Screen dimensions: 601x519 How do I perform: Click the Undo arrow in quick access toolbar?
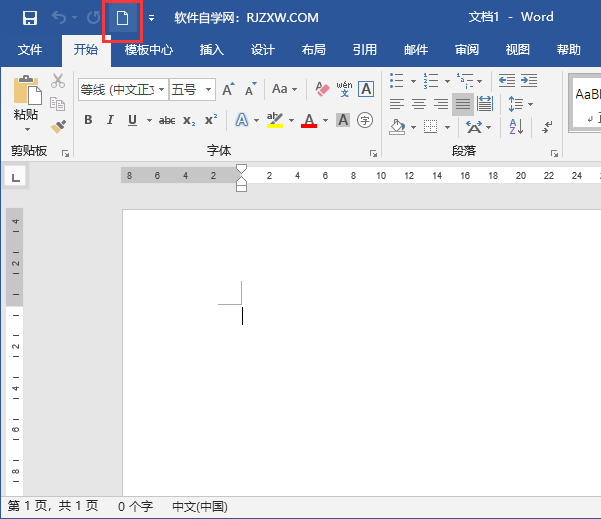click(59, 18)
